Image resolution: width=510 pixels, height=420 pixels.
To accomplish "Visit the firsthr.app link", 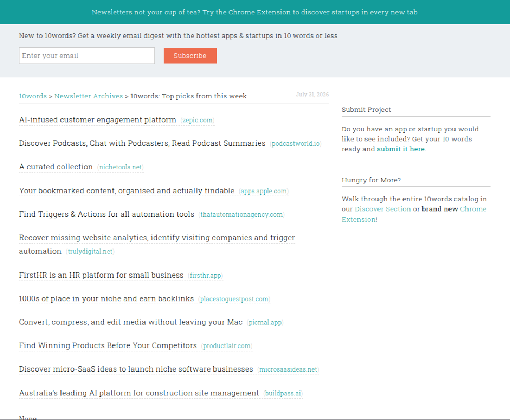I will point(205,275).
